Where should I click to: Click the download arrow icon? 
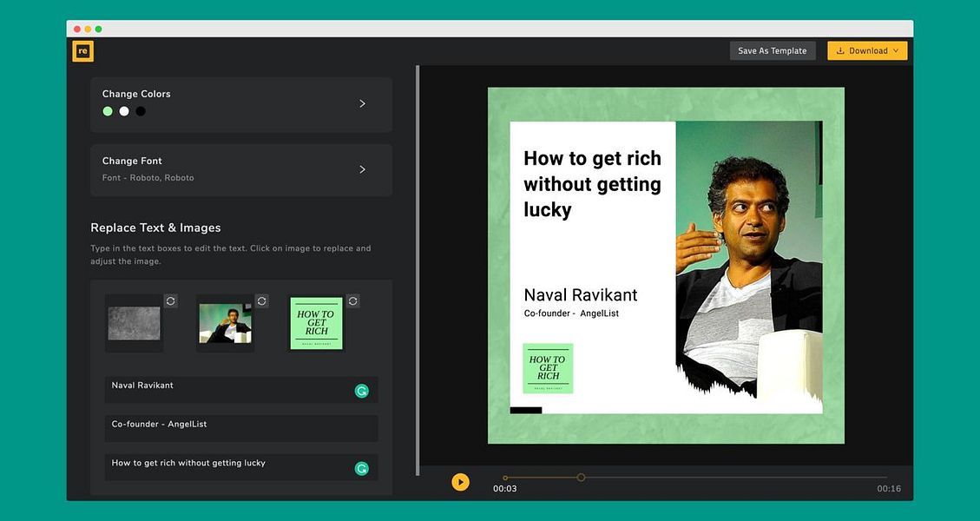pos(839,50)
